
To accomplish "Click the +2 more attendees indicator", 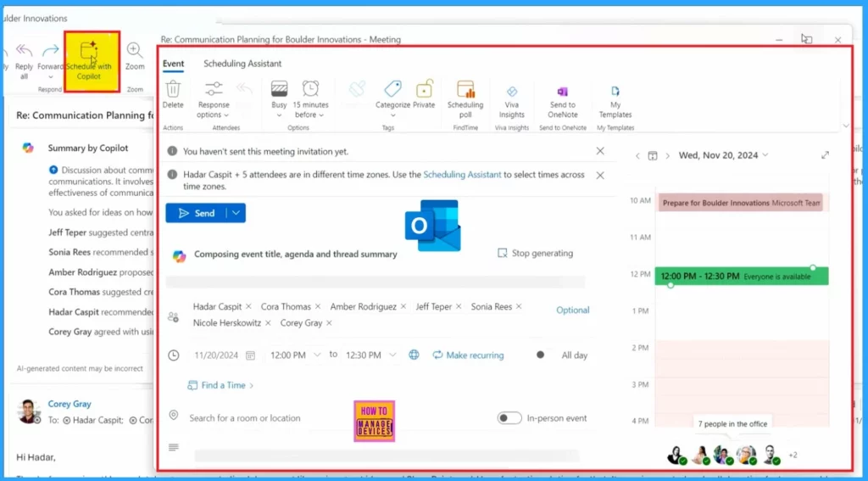I will [793, 455].
